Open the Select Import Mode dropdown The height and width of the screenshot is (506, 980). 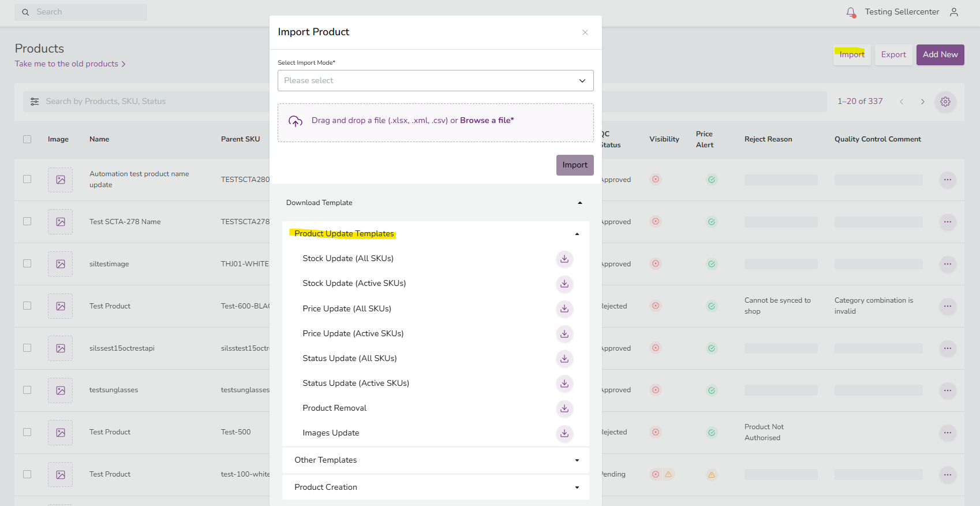coord(436,81)
